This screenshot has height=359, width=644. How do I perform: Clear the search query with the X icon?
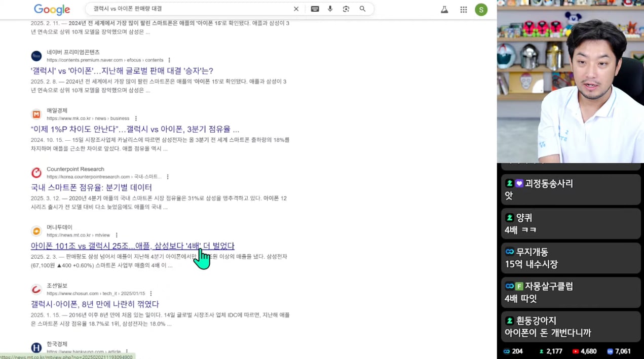(x=296, y=9)
